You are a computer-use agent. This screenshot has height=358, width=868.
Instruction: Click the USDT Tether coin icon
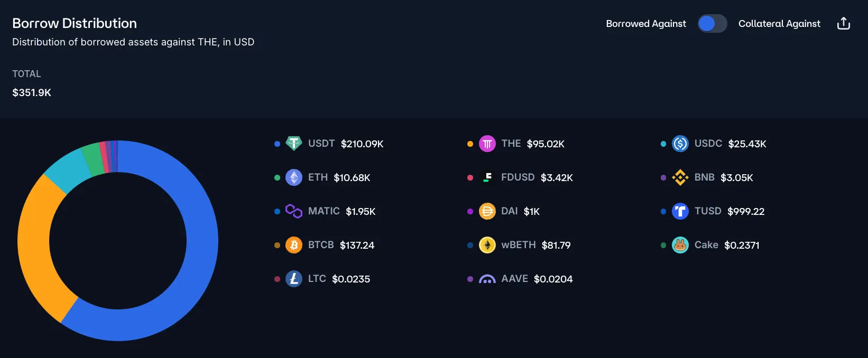[x=294, y=143]
